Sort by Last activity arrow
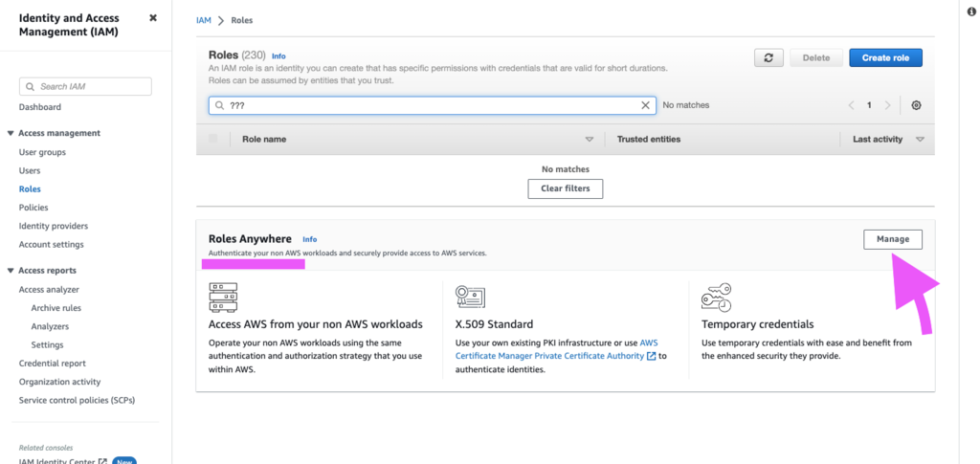 (920, 140)
